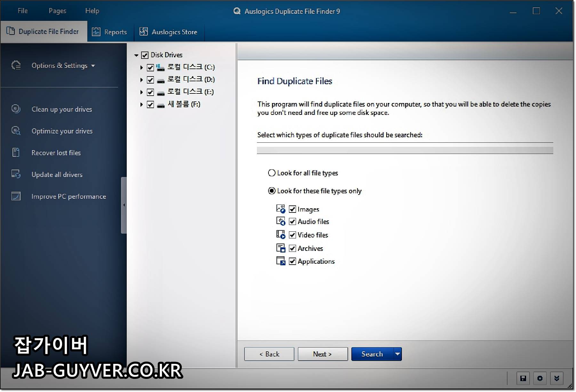Click the Applications file type icon
This screenshot has height=392, width=576.
coord(281,261)
